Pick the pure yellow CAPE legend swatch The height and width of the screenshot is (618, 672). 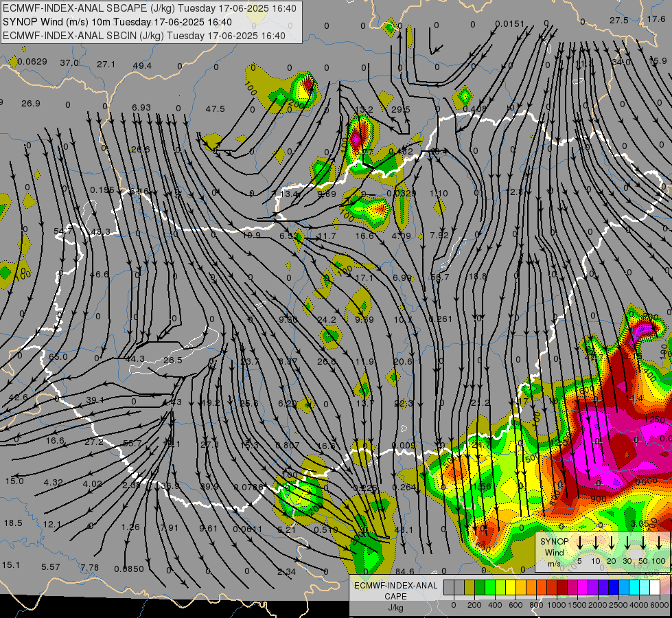coord(511,588)
